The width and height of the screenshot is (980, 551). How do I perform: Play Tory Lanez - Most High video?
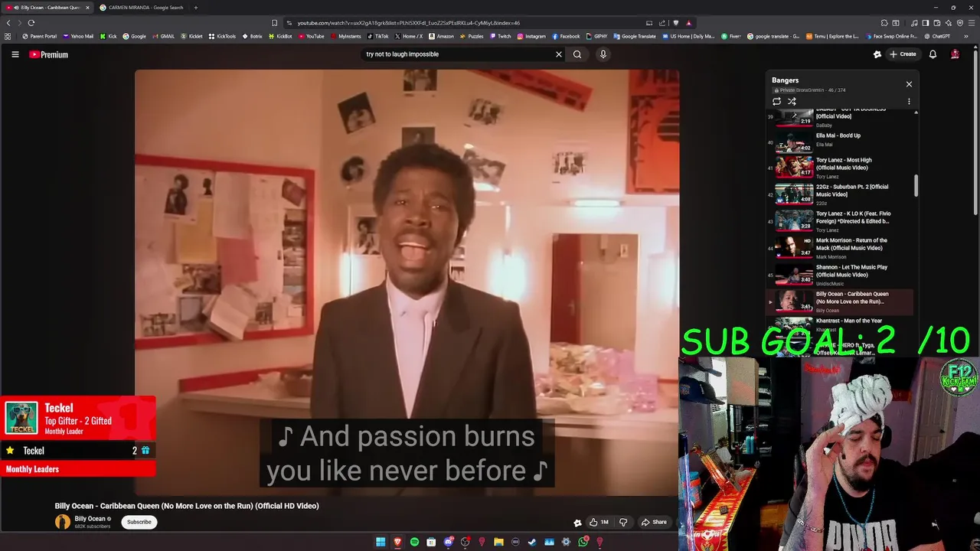point(841,167)
